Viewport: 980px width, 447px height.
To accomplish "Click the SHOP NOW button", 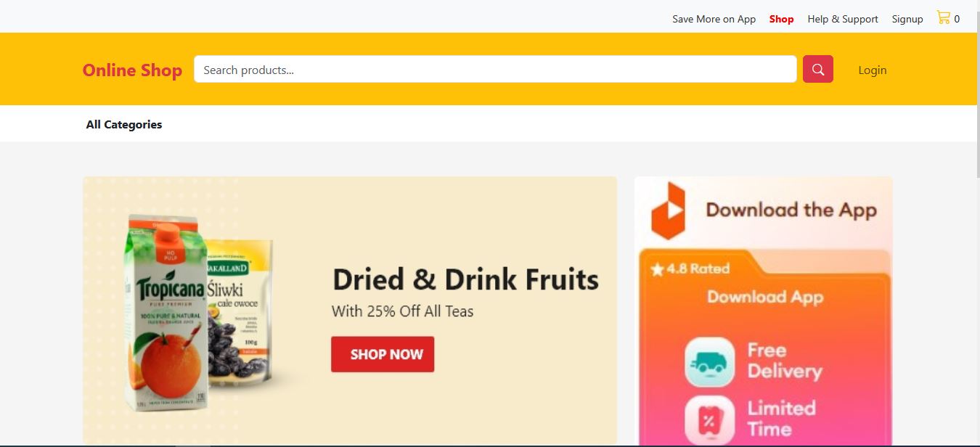I will pos(383,354).
